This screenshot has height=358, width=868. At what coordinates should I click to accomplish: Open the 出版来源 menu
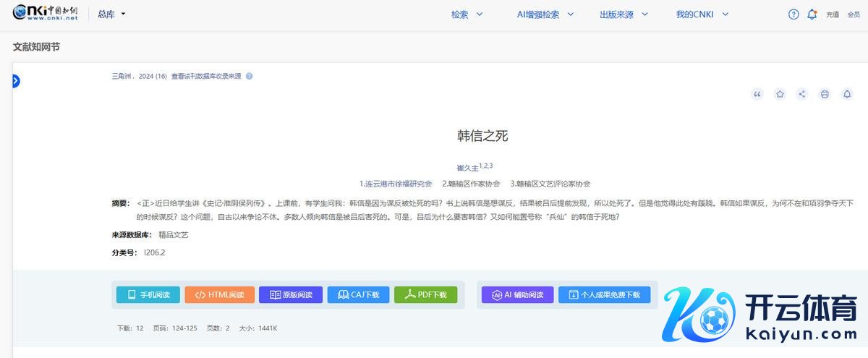point(624,14)
